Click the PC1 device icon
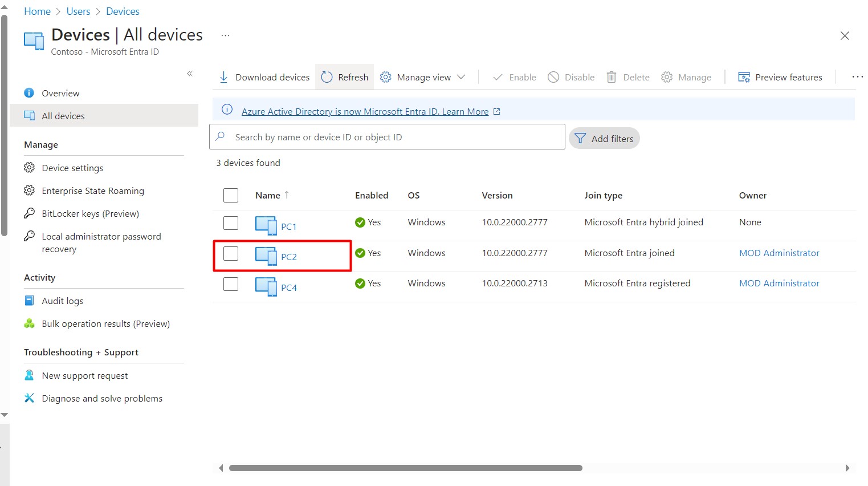The height and width of the screenshot is (486, 868). [x=266, y=225]
